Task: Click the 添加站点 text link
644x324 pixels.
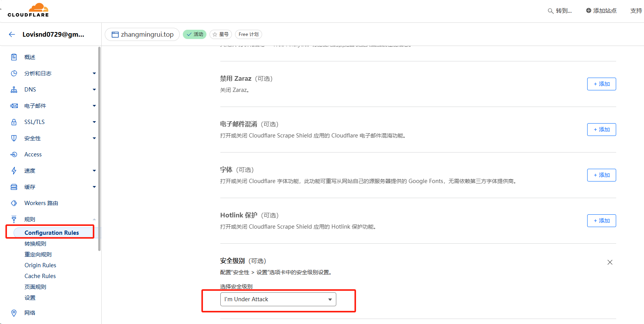Action: (605, 11)
